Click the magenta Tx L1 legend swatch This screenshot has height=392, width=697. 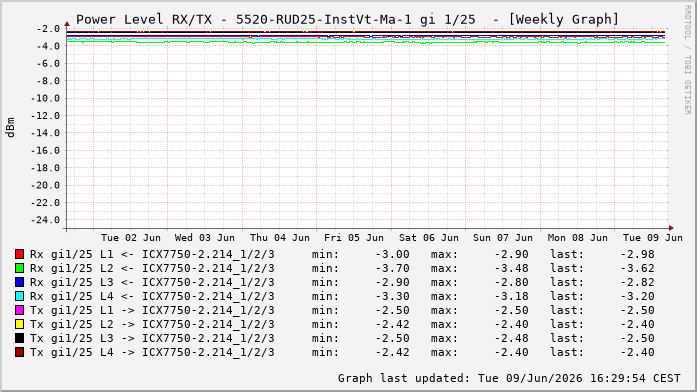tap(19, 310)
